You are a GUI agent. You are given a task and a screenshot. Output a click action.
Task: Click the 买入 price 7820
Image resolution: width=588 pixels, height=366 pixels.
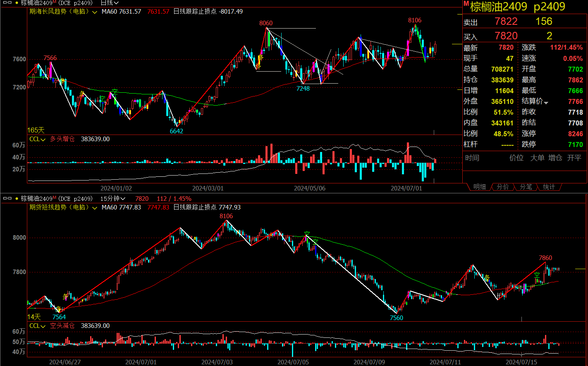[x=506, y=36]
